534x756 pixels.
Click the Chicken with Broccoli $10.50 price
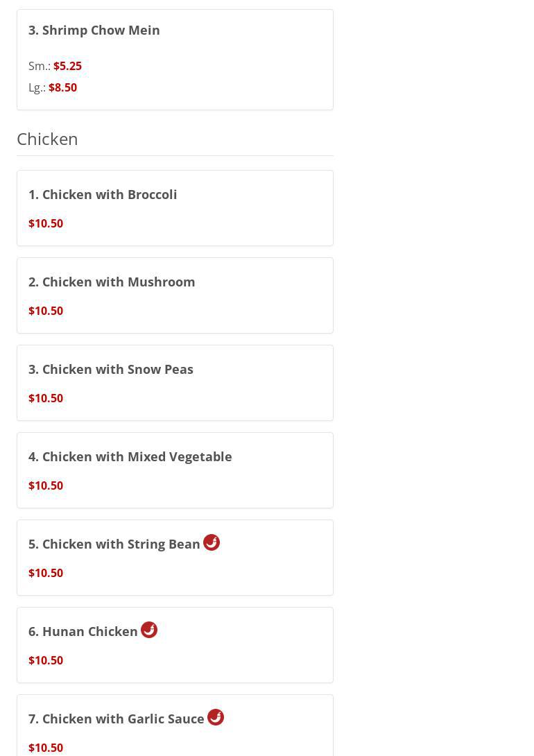pos(46,223)
